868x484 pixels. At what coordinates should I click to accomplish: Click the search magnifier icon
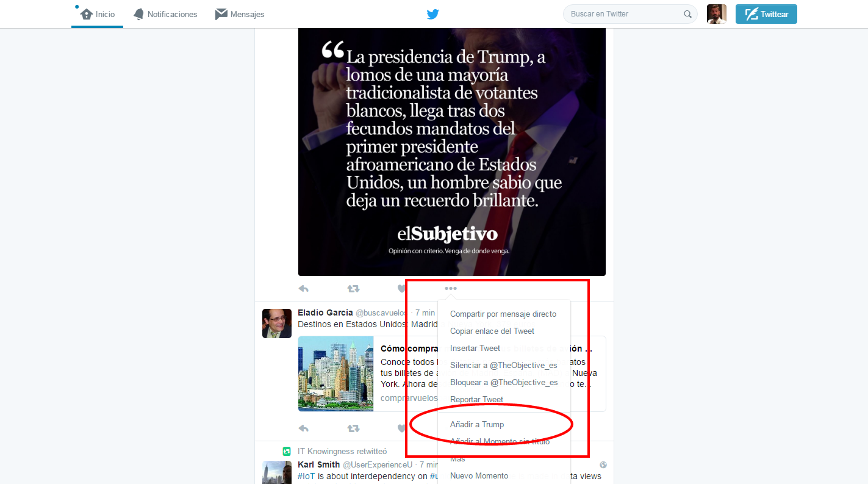click(x=687, y=14)
